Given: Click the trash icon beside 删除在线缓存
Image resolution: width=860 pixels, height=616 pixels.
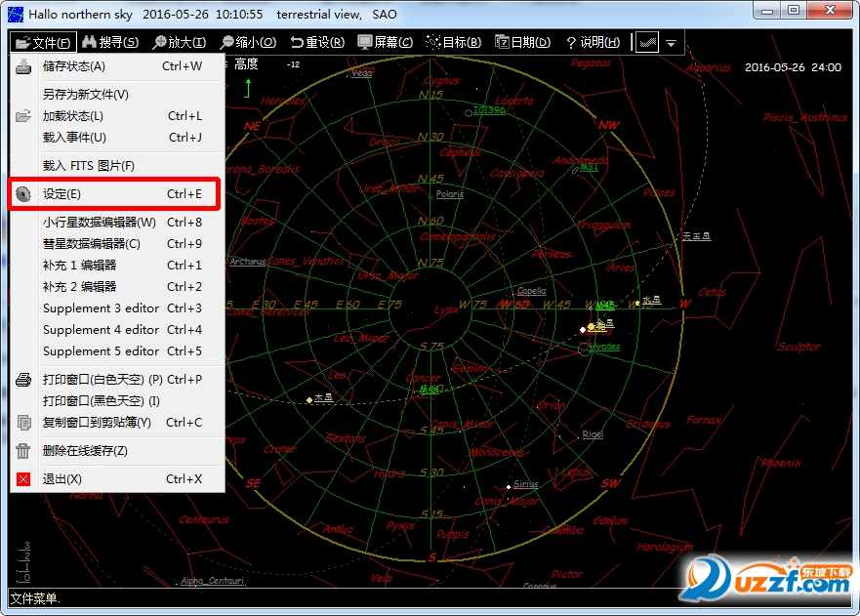Looking at the screenshot, I should (24, 451).
